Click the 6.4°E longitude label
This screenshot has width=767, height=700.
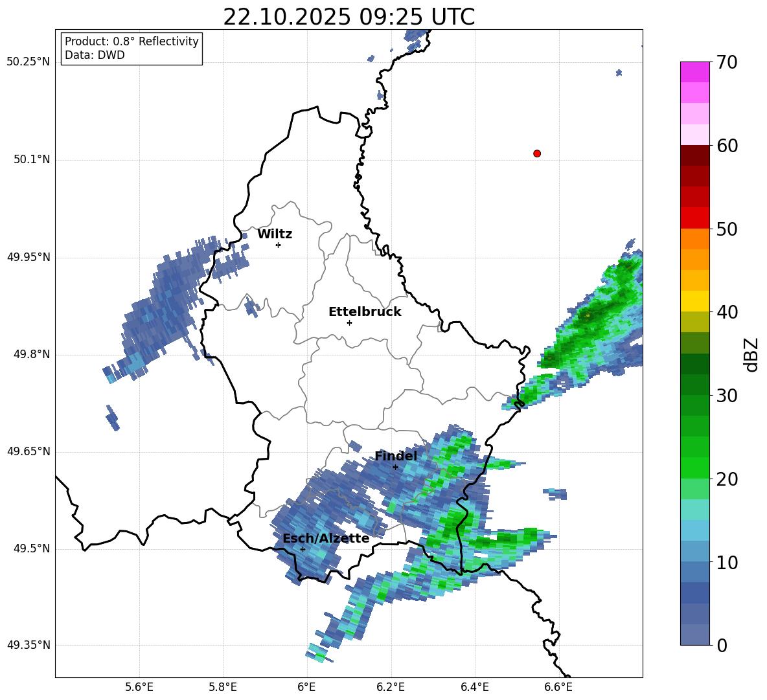click(474, 687)
